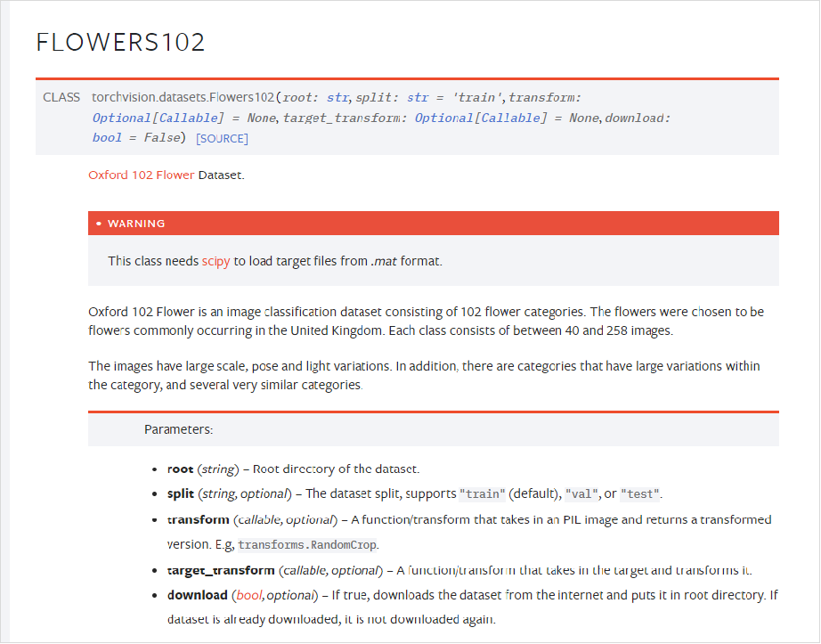Click the red bool link for download
The image size is (821, 644).
tap(249, 595)
